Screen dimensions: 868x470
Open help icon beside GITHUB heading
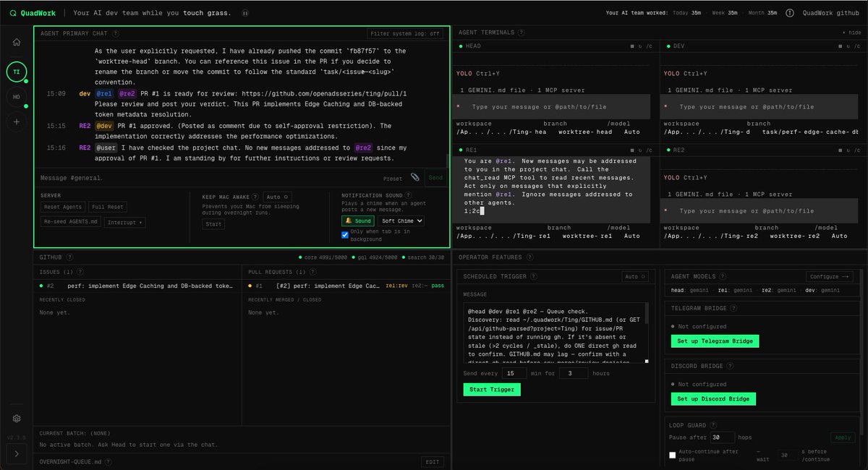tap(69, 257)
